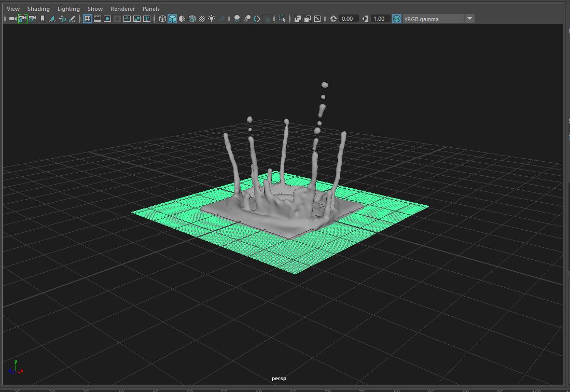Toggle the Resolution Gate display

(x=107, y=19)
